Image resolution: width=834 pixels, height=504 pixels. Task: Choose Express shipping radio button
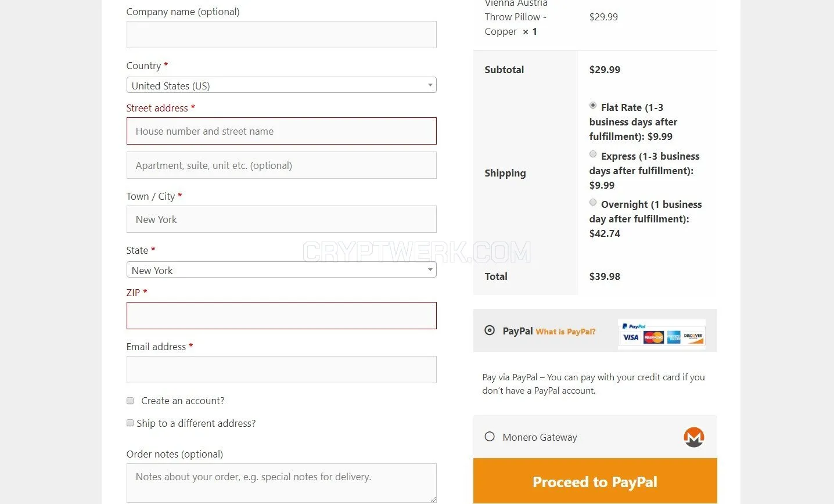593,154
